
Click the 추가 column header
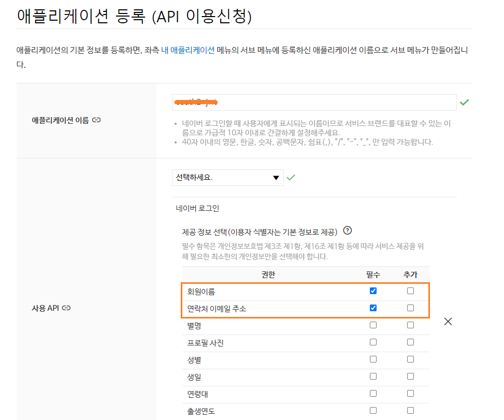click(410, 274)
